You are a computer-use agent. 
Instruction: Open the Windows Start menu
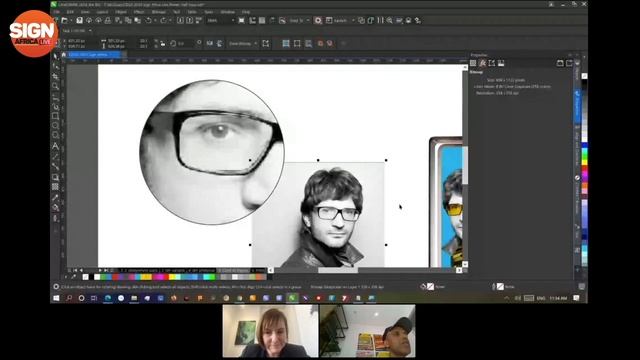point(56,298)
